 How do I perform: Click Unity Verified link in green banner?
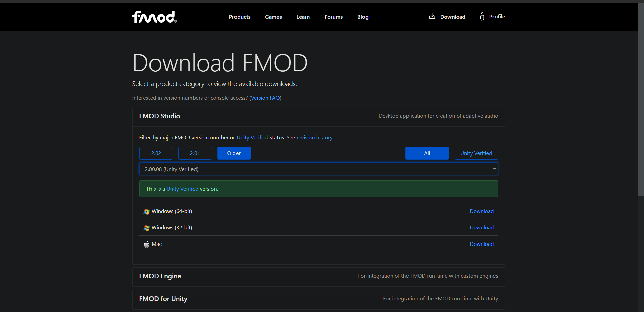click(182, 189)
